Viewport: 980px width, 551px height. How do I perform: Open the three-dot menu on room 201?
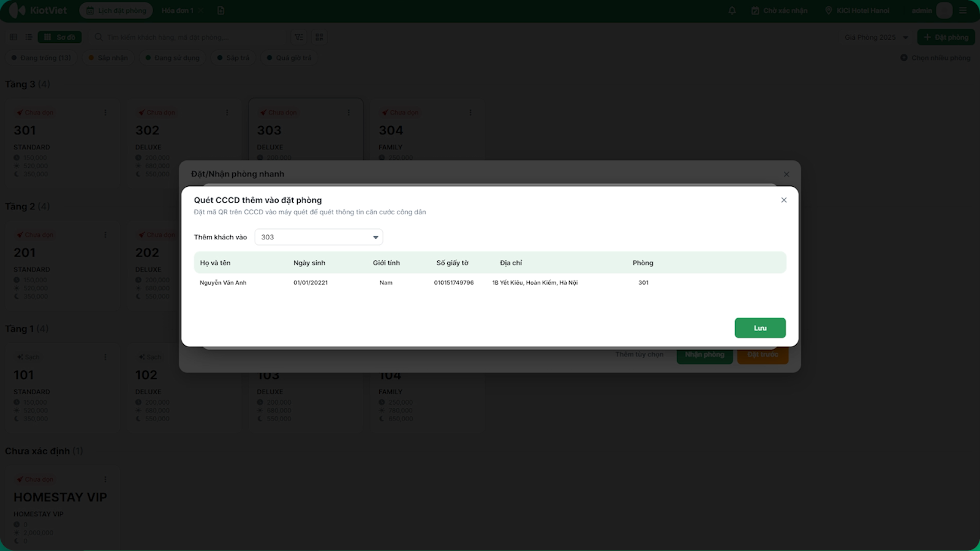[105, 235]
